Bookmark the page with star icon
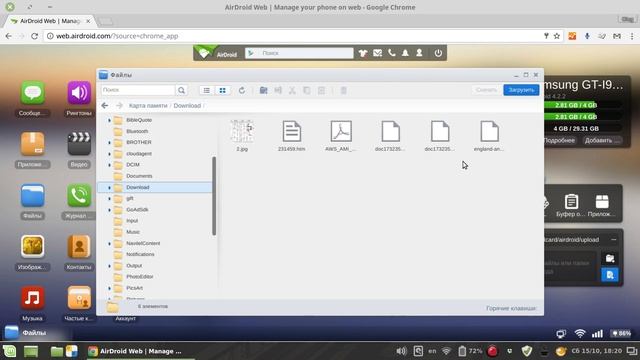This screenshot has width=640, height=360. 557,36
